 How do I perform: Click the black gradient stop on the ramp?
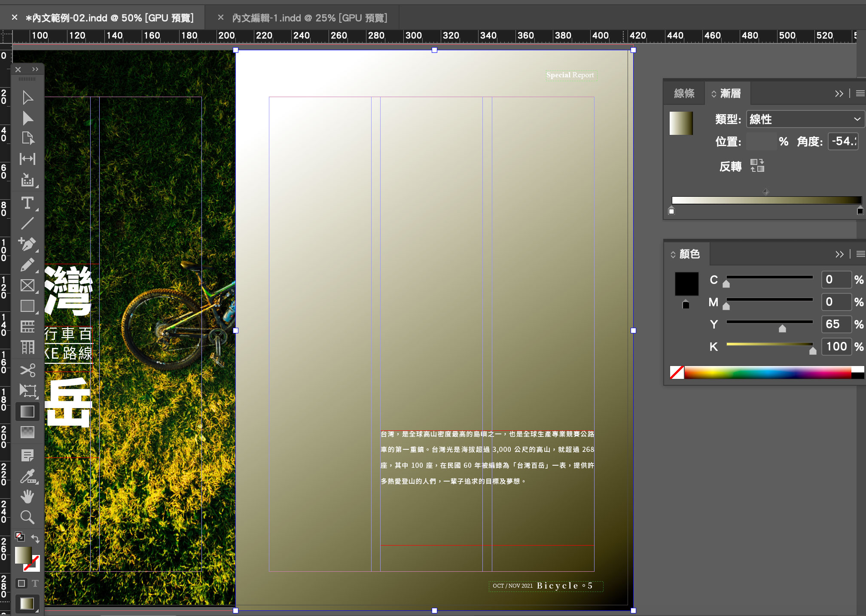point(860,211)
